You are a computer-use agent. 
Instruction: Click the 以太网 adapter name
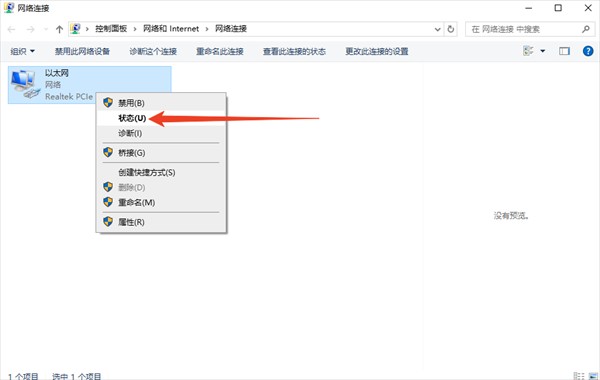coord(57,73)
